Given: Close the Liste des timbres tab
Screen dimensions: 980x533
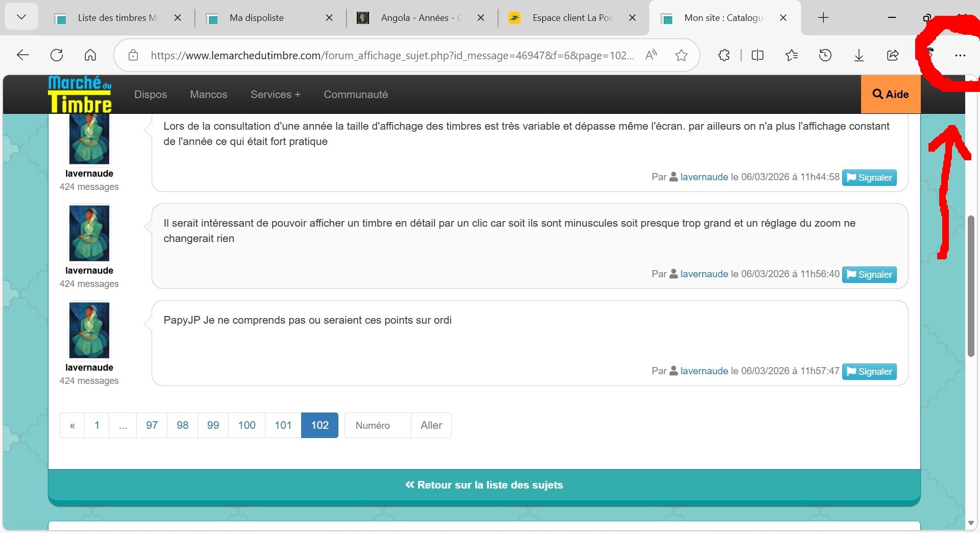Looking at the screenshot, I should 178,18.
